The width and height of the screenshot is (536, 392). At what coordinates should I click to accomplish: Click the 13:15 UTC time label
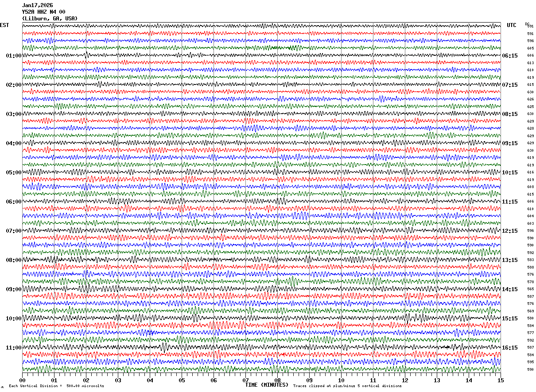510,260
